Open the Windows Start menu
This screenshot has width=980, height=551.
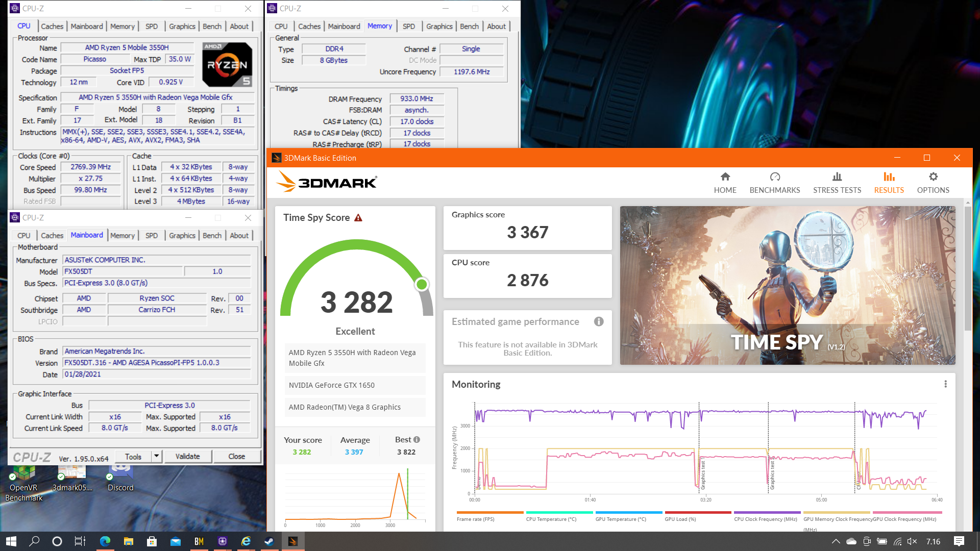tap(11, 541)
